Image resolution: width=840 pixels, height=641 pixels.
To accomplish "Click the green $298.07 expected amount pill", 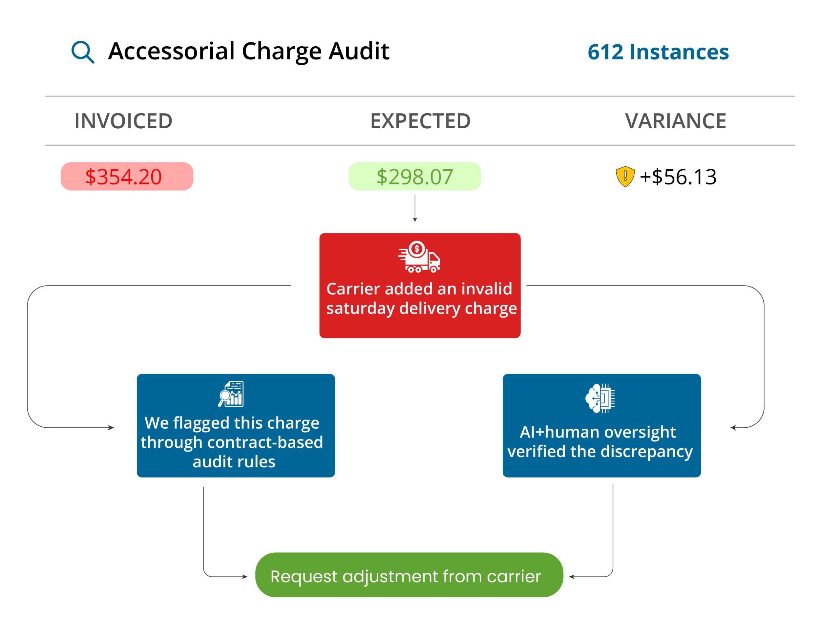I will (x=415, y=176).
